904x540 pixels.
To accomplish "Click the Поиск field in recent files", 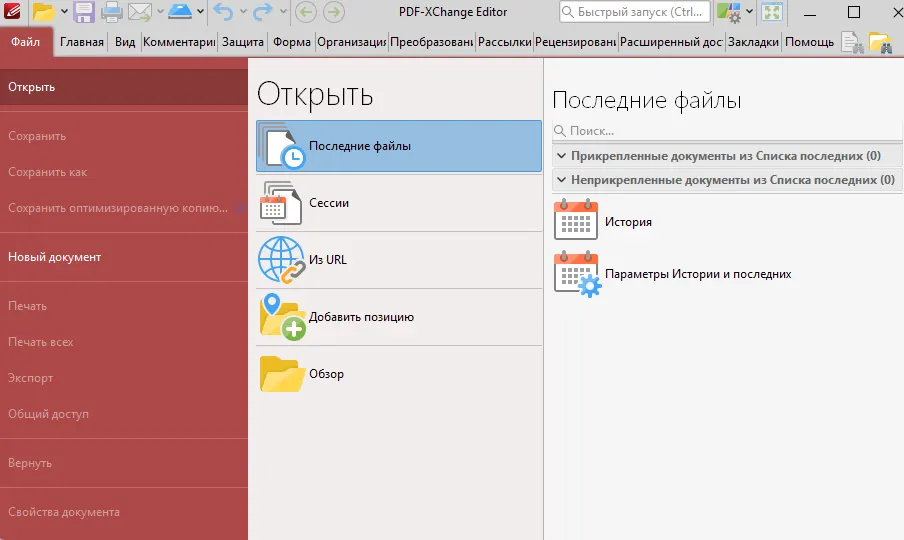I will pos(728,131).
